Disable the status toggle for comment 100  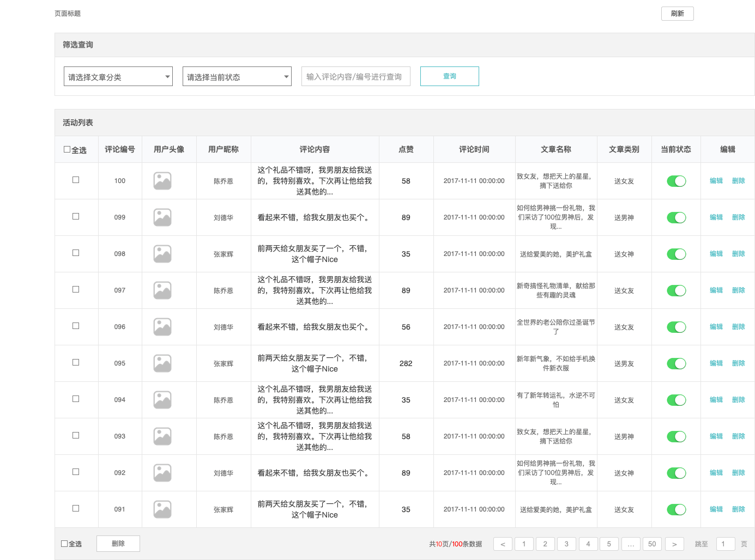[676, 180]
